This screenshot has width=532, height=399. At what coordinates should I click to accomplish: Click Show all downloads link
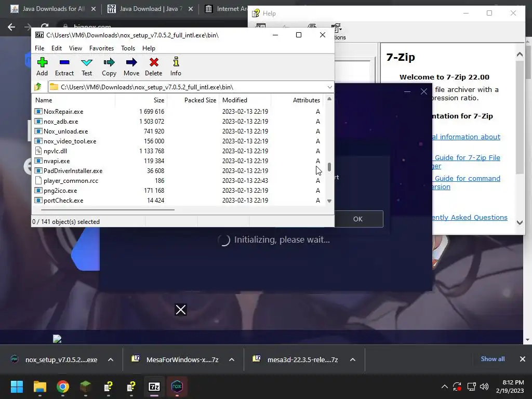tap(493, 359)
